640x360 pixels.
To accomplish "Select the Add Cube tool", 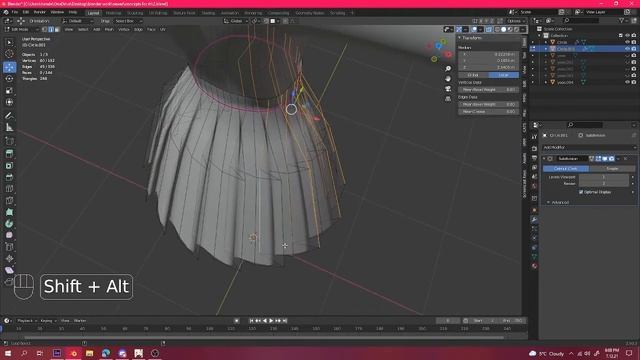I will tap(9, 141).
